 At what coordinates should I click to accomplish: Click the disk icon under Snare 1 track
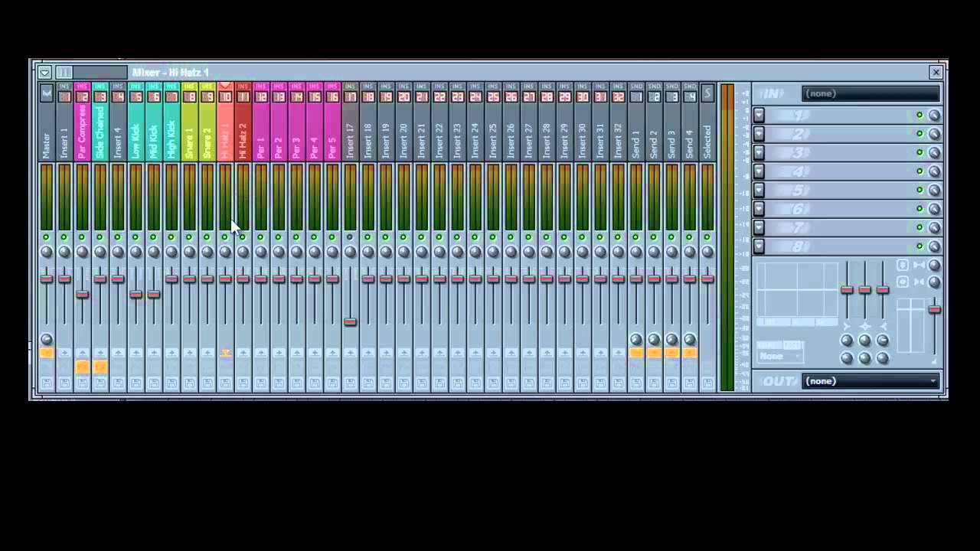pyautogui.click(x=189, y=382)
